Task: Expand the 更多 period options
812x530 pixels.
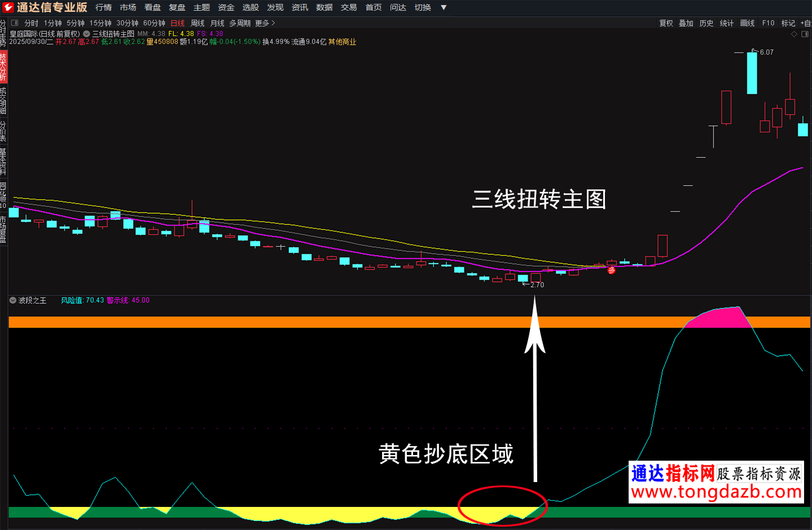Action: 265,23
